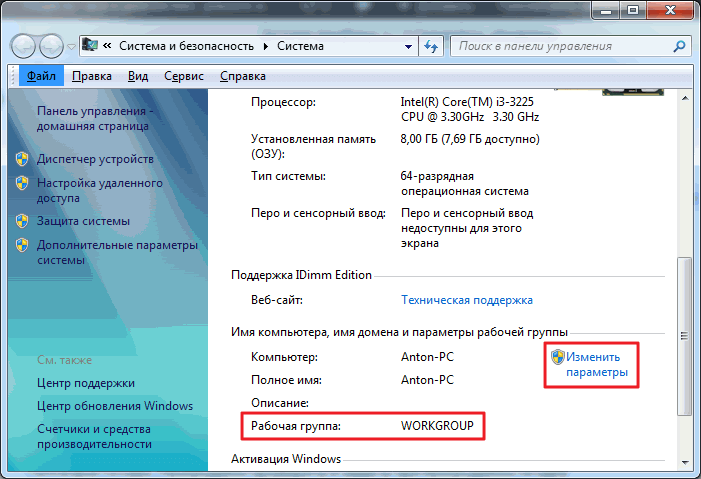Click the 'Полное имя:' label
Viewport: 701px width, 479px height.
[x=286, y=380]
